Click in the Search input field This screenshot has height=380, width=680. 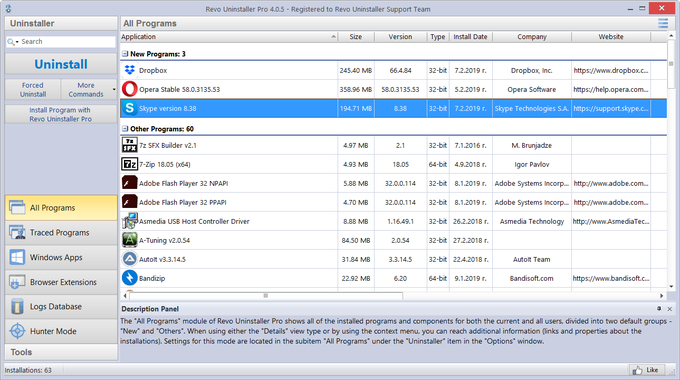(68, 42)
